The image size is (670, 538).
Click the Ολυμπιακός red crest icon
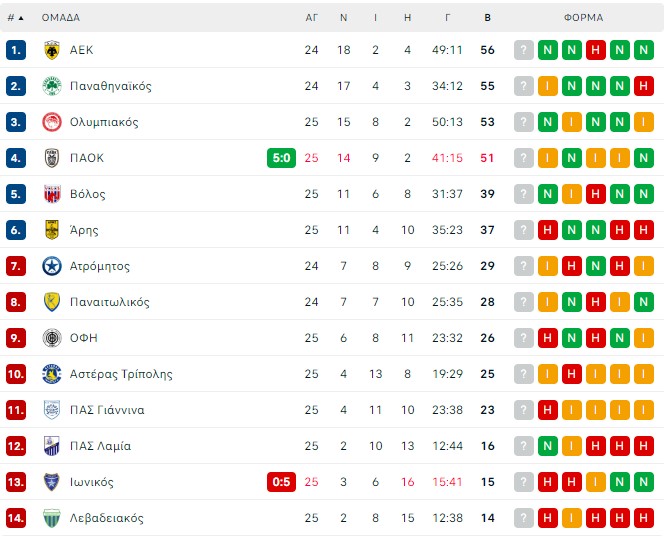tap(52, 122)
